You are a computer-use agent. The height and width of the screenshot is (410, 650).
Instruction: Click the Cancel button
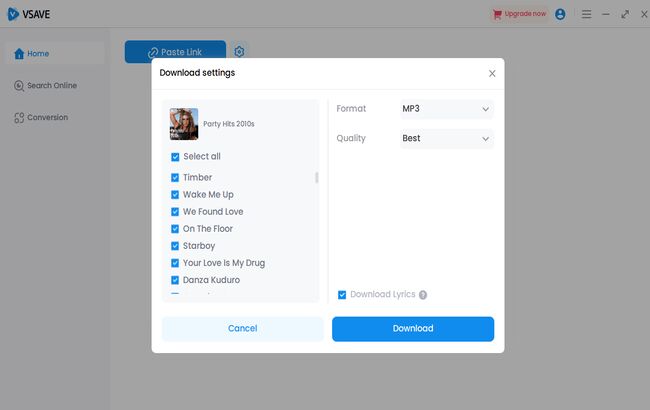pyautogui.click(x=243, y=329)
